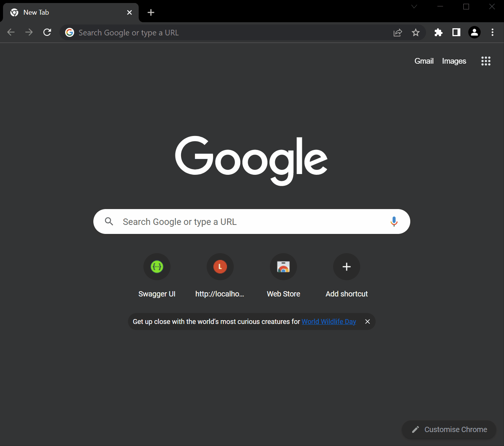Reload the current page
The width and height of the screenshot is (504, 446).
click(47, 32)
